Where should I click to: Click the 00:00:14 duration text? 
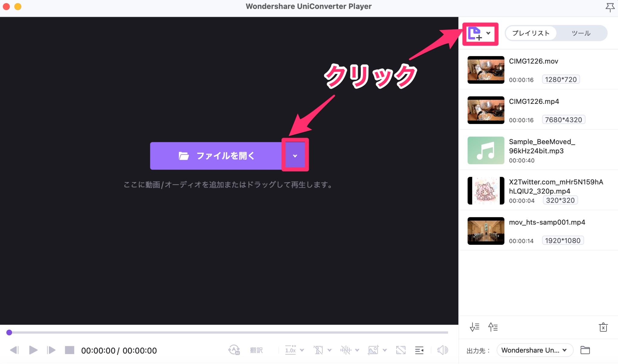tap(521, 241)
